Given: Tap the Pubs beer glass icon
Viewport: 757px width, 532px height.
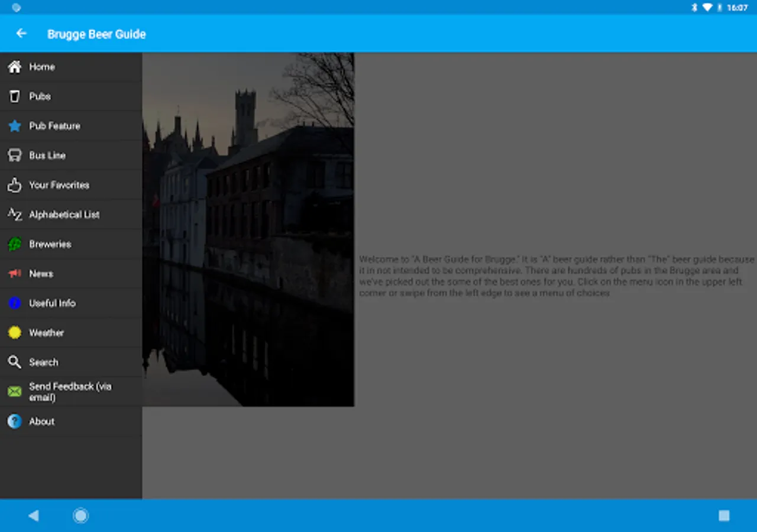Looking at the screenshot, I should tap(15, 96).
